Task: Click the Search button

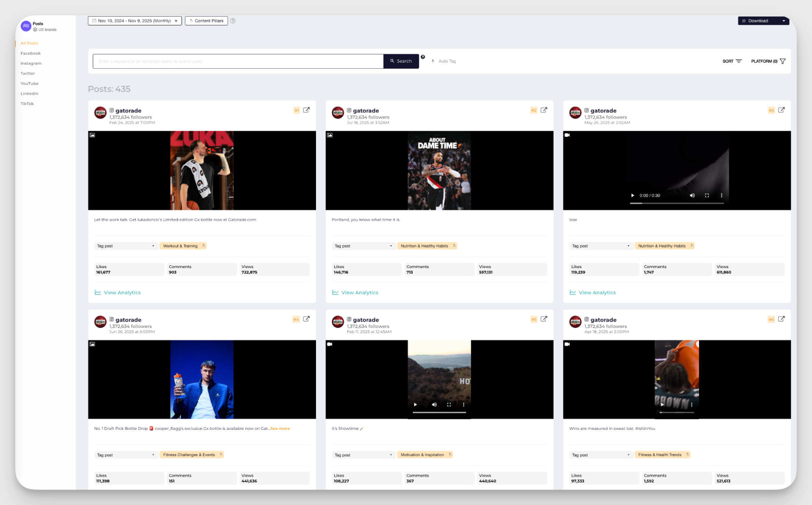Action: tap(401, 61)
